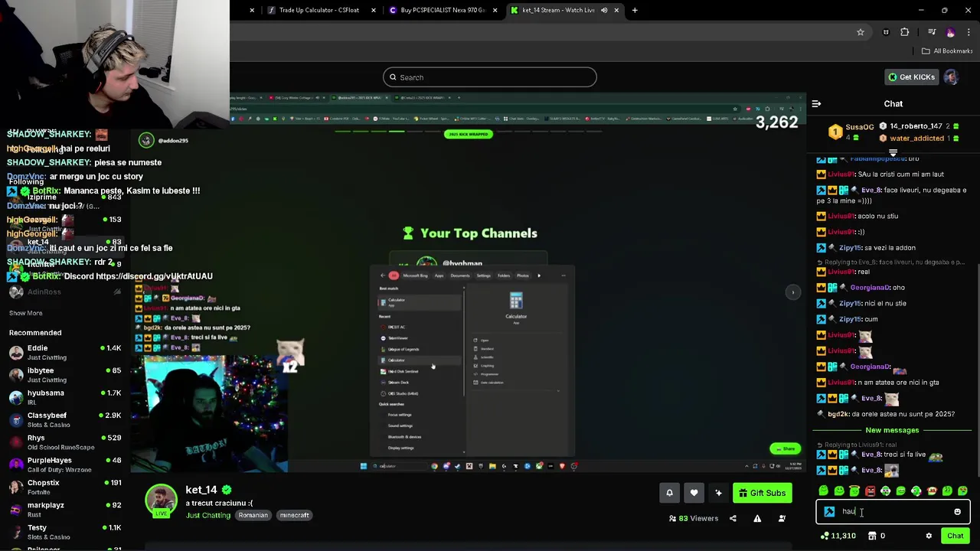The width and height of the screenshot is (980, 551).
Task: Open a new browser tab
Action: (635, 10)
